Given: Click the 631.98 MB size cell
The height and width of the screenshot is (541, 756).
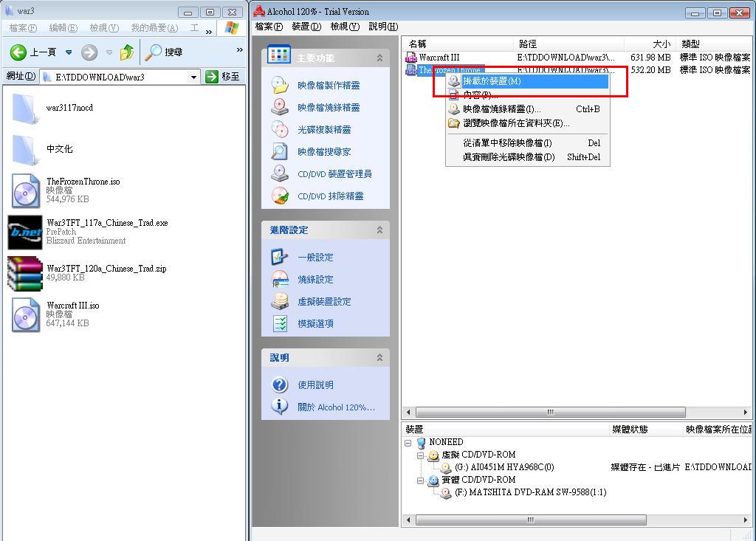Looking at the screenshot, I should pyautogui.click(x=650, y=58).
